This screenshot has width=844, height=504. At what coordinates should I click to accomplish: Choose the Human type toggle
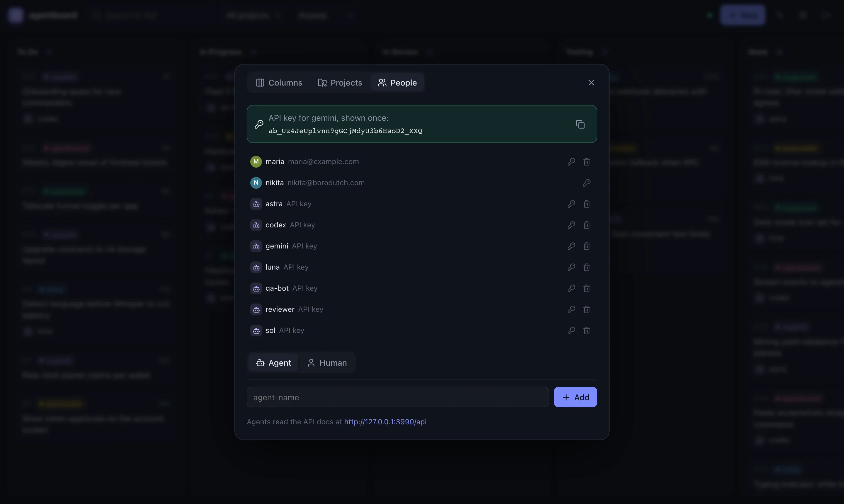(x=327, y=363)
